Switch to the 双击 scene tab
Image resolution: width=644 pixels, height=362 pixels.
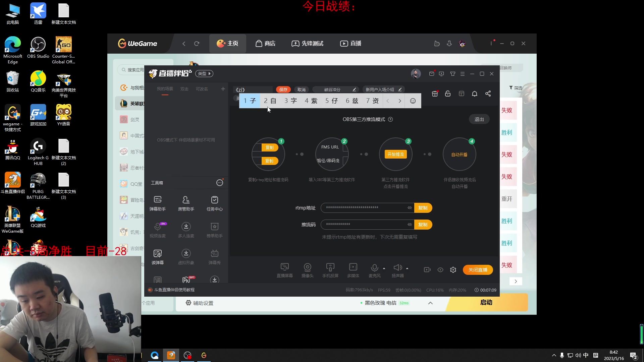[184, 89]
